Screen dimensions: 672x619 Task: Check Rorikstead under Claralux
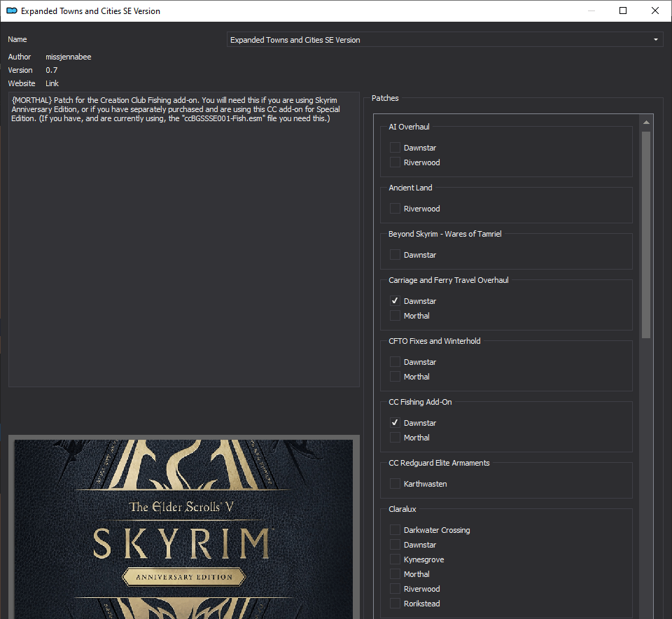click(395, 603)
